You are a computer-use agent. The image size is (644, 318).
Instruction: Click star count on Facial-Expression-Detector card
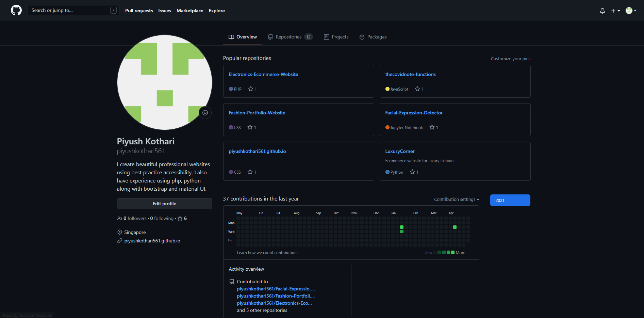437,128
